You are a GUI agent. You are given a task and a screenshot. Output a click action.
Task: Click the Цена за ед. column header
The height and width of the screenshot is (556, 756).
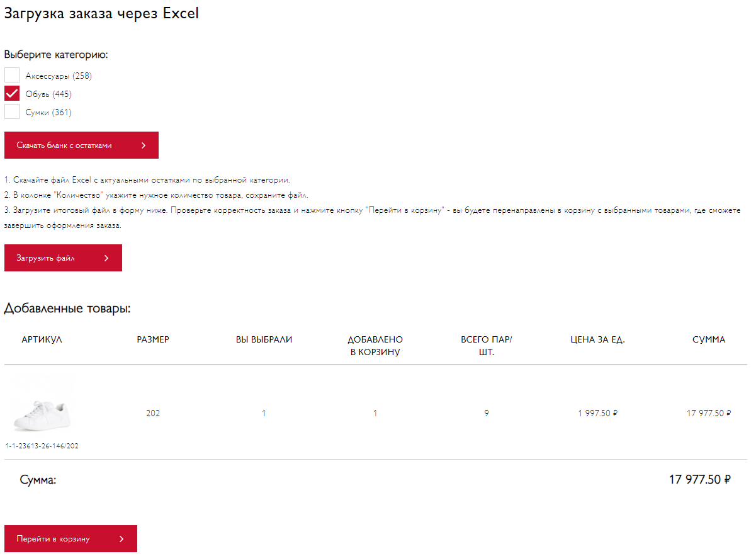(x=597, y=339)
